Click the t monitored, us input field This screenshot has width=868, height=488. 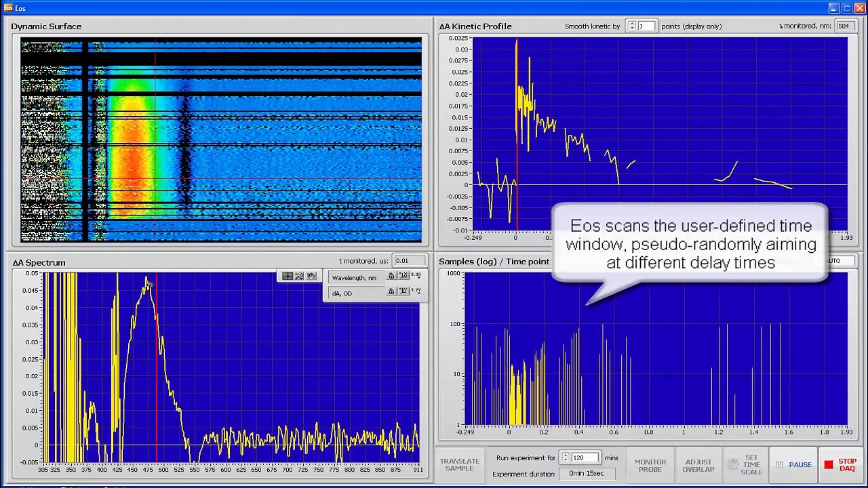[x=410, y=261]
